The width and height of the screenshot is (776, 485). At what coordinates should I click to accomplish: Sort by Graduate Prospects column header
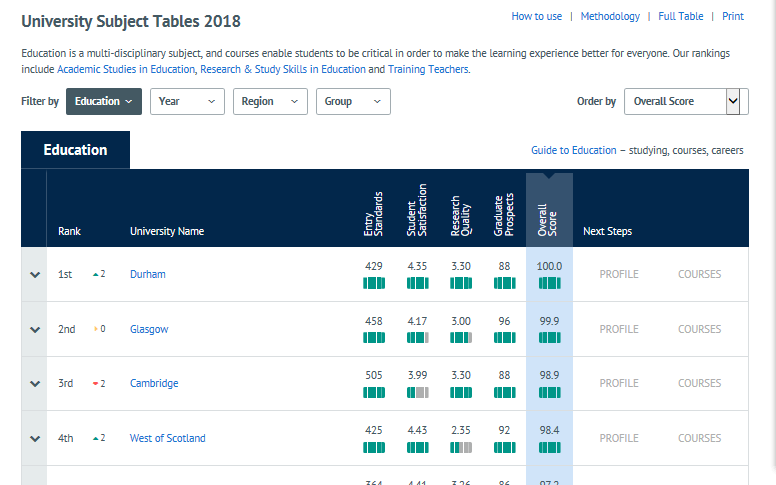point(504,213)
